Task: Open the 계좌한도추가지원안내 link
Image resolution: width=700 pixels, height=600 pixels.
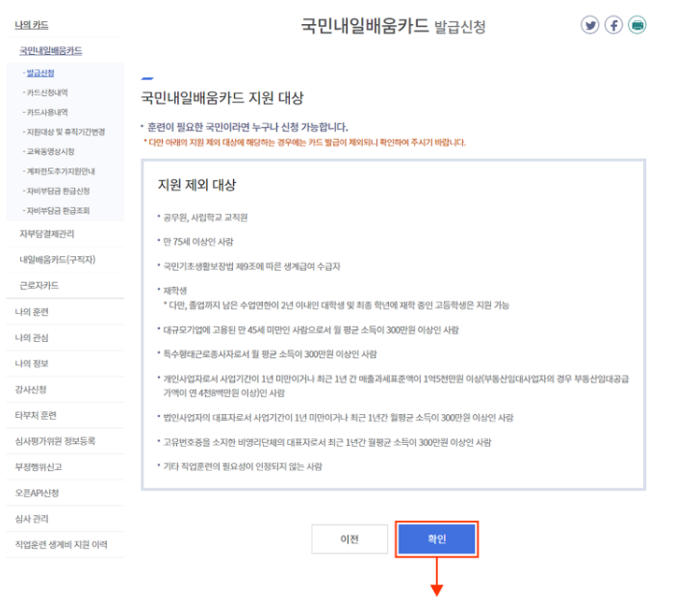Action: [61, 171]
